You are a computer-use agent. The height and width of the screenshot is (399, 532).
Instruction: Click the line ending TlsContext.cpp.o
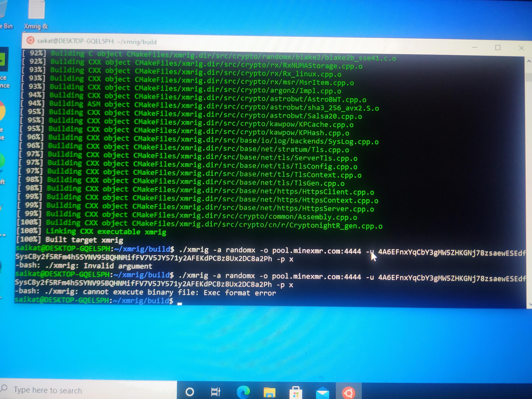click(190, 173)
